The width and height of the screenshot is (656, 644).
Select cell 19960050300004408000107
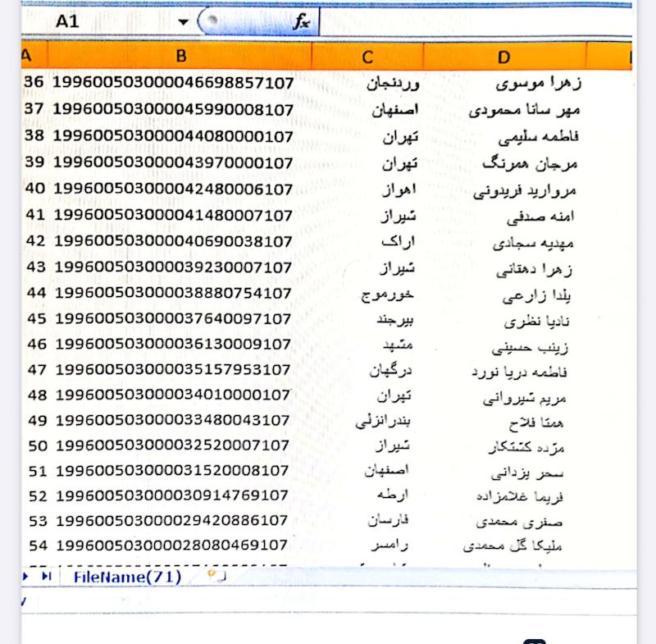point(173,136)
